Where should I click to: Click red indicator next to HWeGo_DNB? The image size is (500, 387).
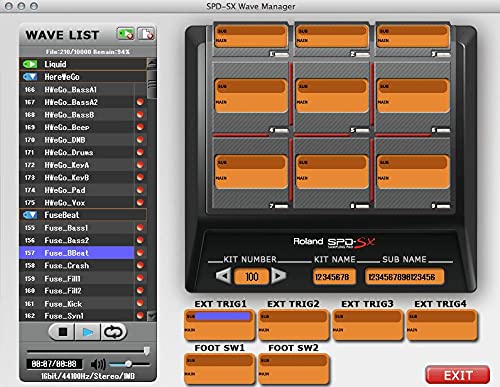tap(140, 140)
